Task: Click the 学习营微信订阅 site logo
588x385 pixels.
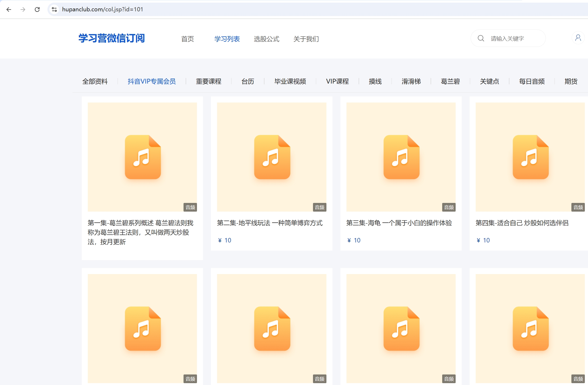Action: [112, 38]
